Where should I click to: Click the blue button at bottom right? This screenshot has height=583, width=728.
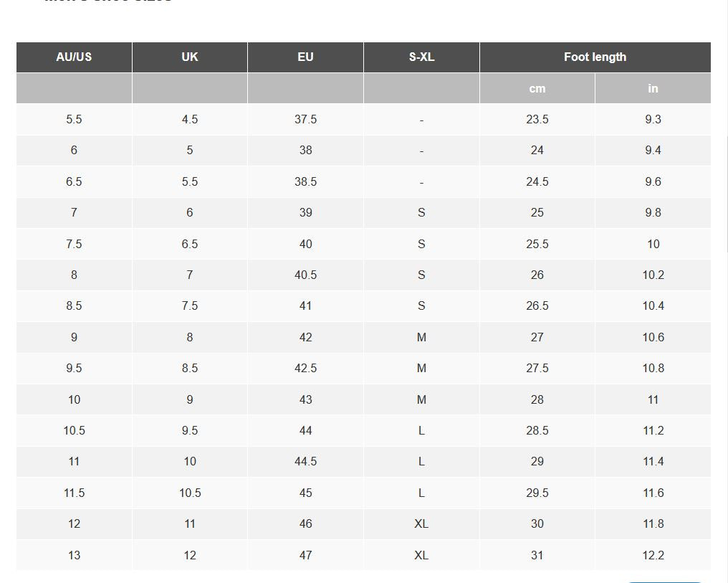click(665, 581)
